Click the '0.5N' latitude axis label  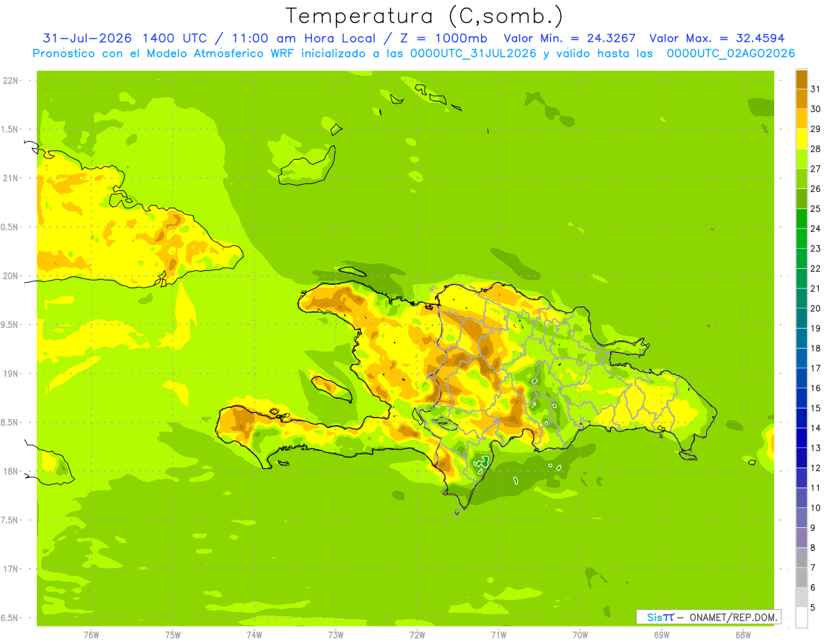[x=10, y=227]
